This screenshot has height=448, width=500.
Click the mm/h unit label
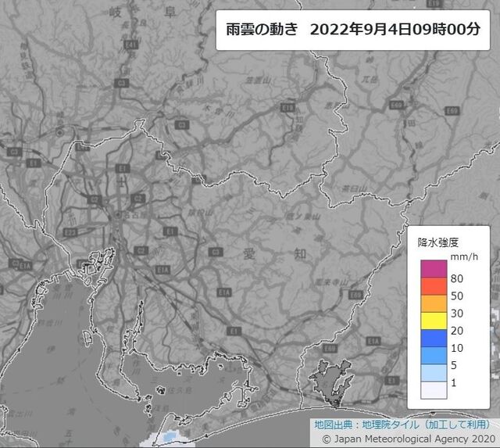click(x=464, y=256)
